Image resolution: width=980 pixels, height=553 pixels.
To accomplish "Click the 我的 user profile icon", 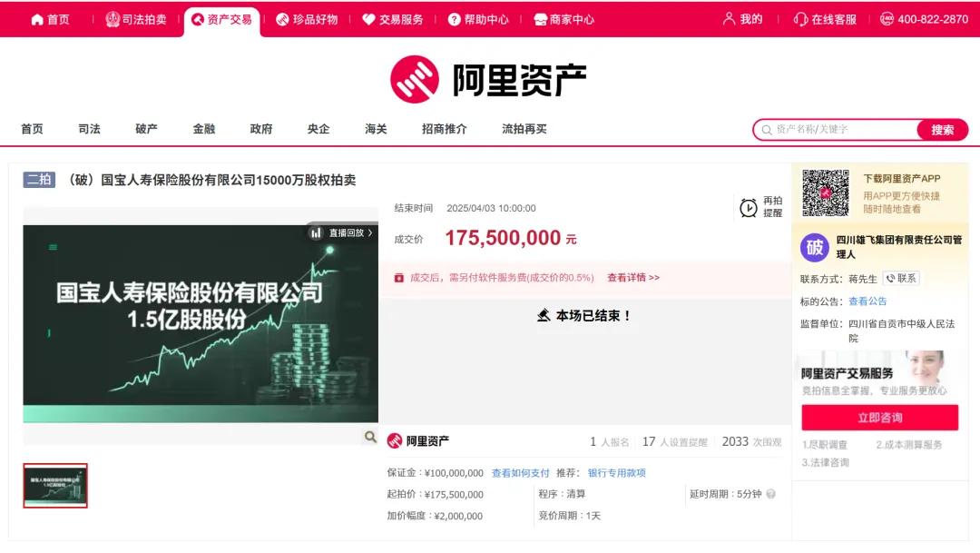I will [x=729, y=19].
